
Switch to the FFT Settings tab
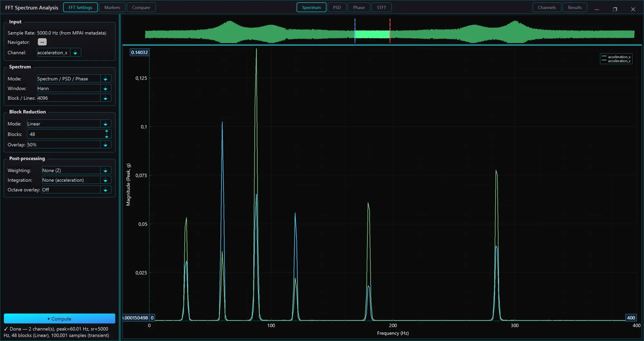(80, 7)
